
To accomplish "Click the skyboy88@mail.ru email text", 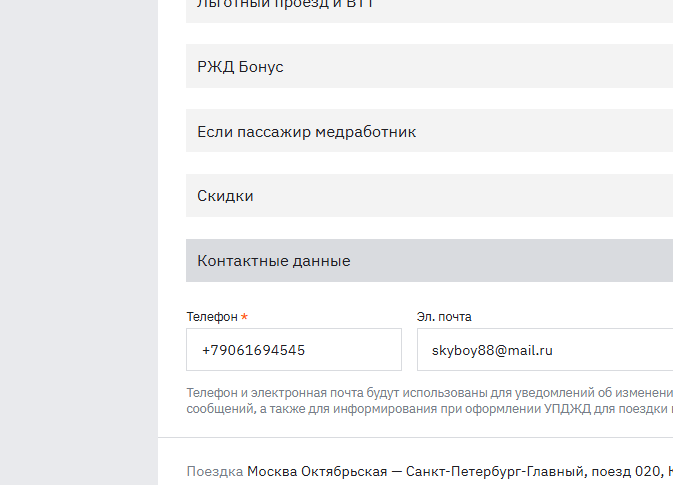I will (x=492, y=351).
